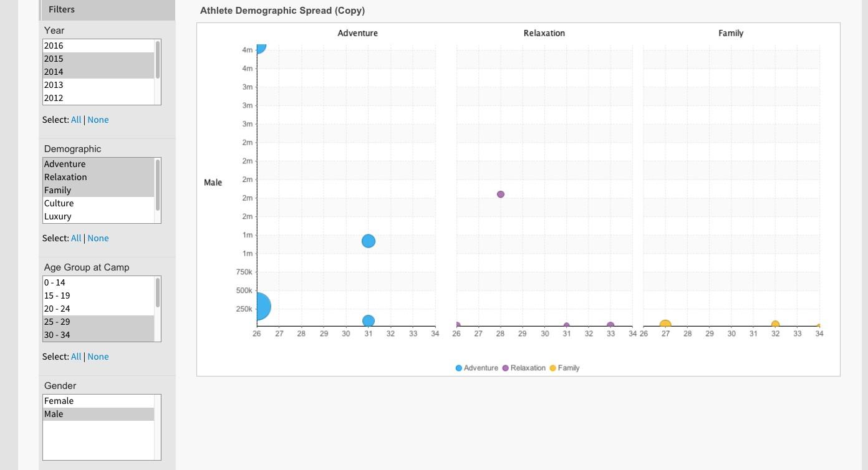
Task: Toggle Adventure series in chart legend
Action: tap(477, 368)
